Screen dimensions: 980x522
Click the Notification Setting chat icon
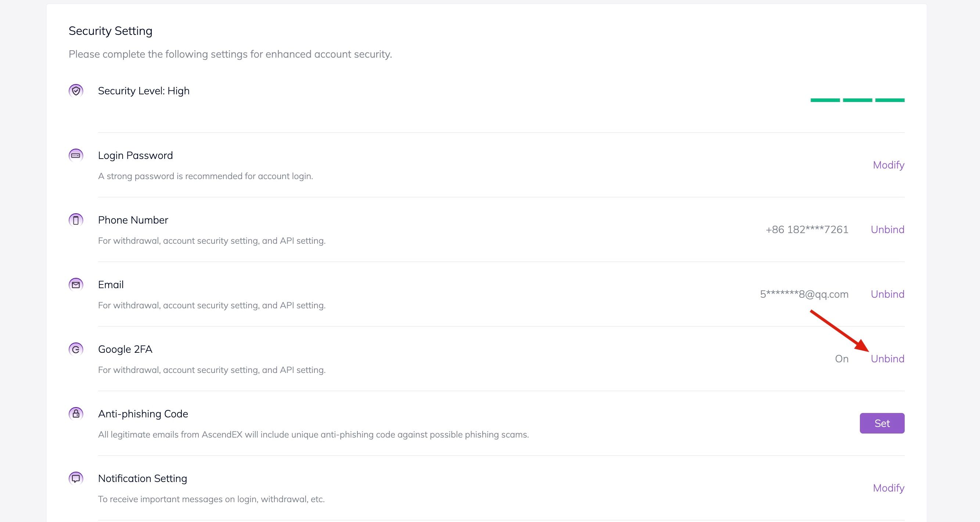pos(76,478)
